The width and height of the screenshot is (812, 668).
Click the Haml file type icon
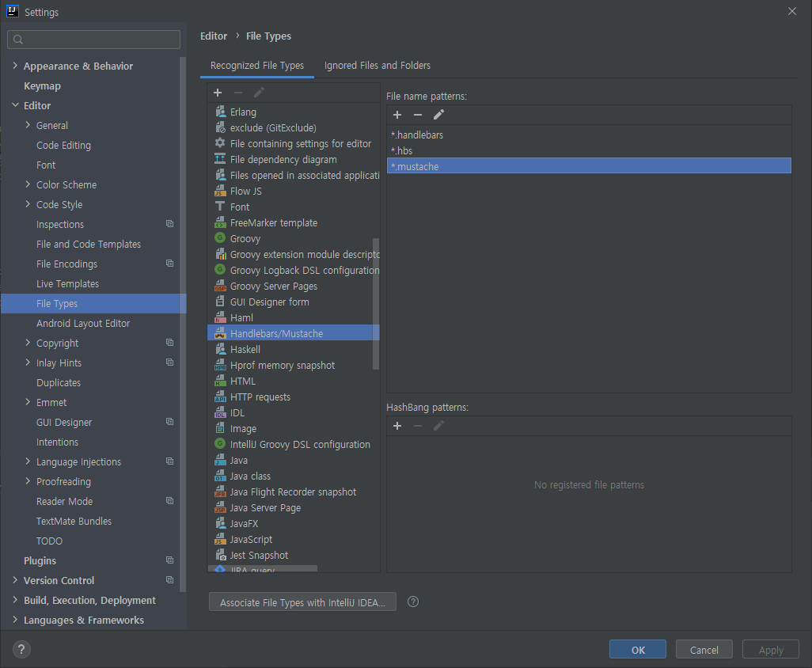pyautogui.click(x=220, y=317)
